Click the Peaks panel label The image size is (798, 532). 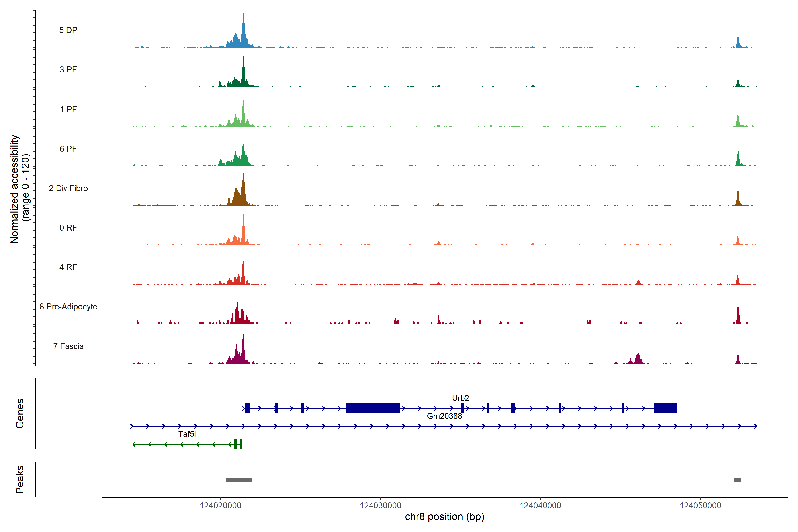[x=20, y=479]
